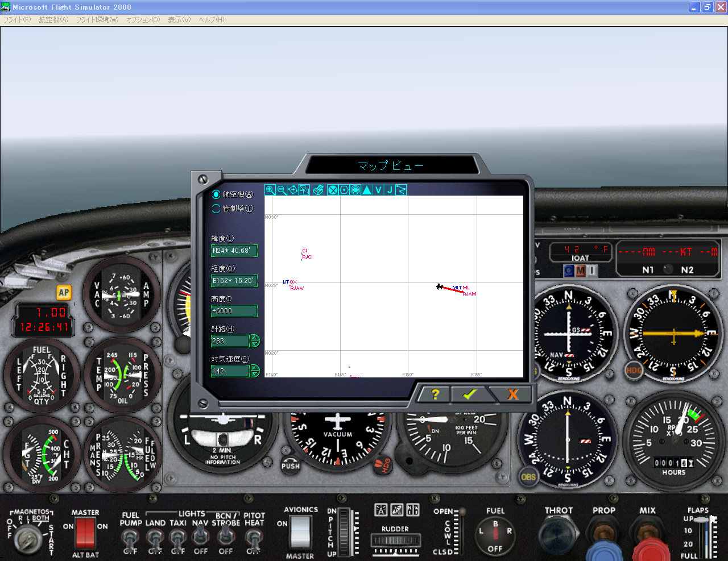Click the OBS knob on lower VOR gauge
This screenshot has height=561, width=728.
click(528, 476)
